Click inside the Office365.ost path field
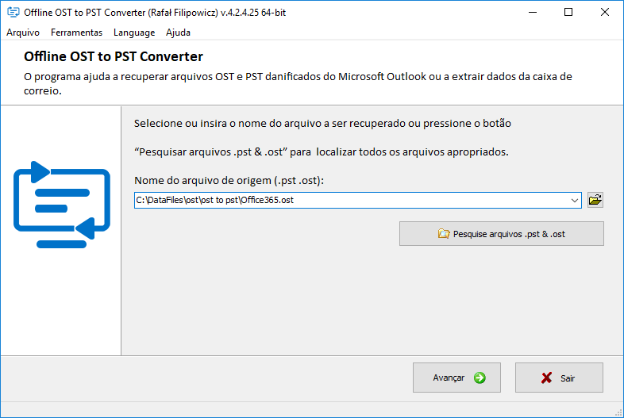This screenshot has height=418, width=624. click(350, 200)
